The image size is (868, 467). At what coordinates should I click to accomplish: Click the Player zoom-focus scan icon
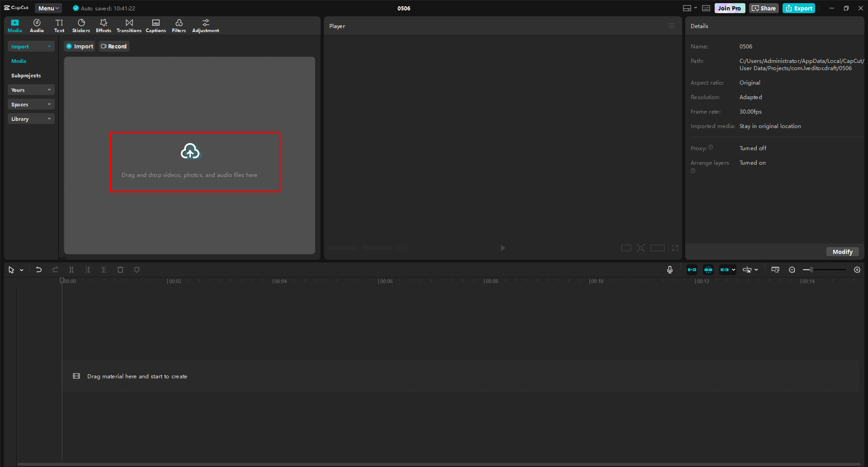[x=641, y=248]
